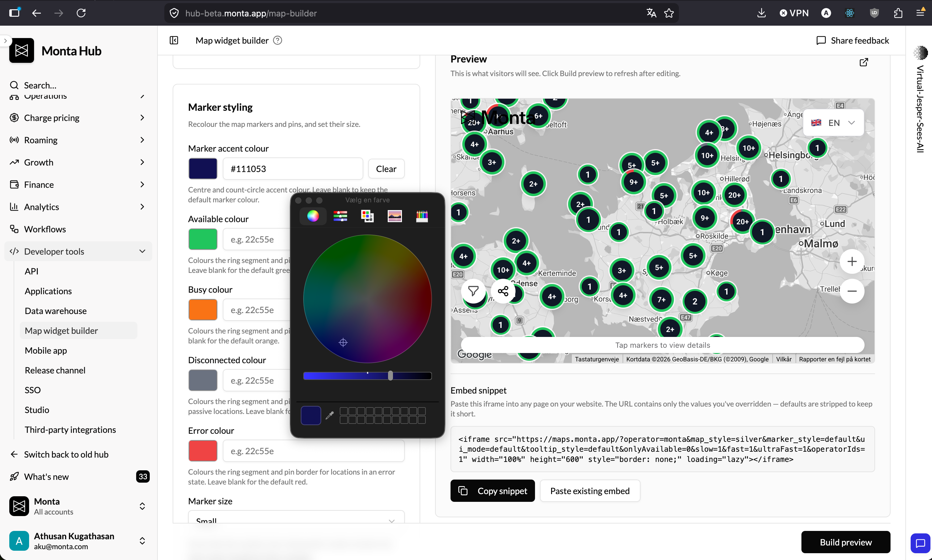Viewport: 932px width, 560px height.
Task: Select the color wheel tab in picker
Action: (x=313, y=216)
